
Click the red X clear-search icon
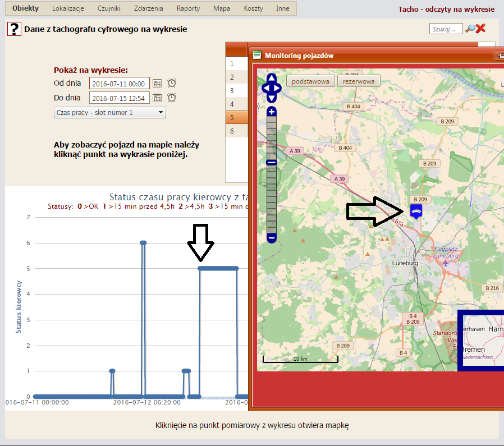(x=480, y=29)
